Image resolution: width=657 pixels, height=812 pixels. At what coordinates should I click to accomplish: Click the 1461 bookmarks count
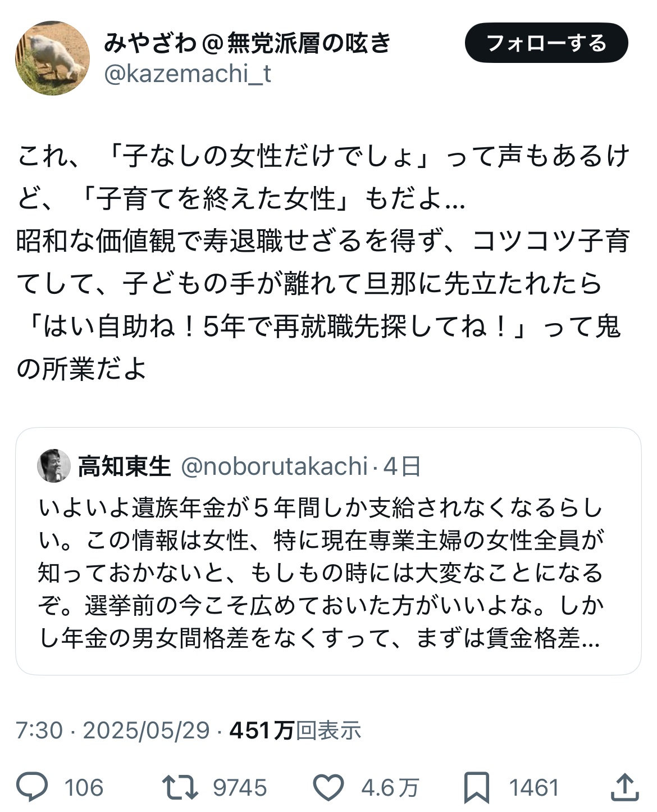point(533,788)
